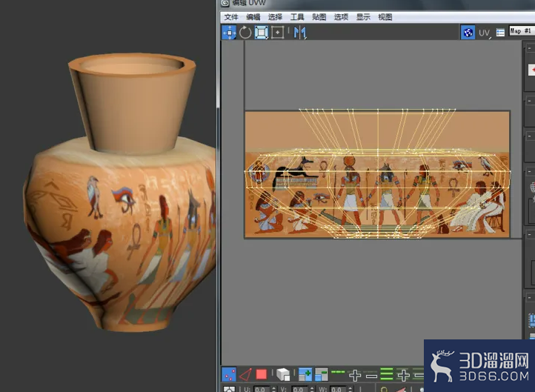Click the U value spinner arrows

273,389
